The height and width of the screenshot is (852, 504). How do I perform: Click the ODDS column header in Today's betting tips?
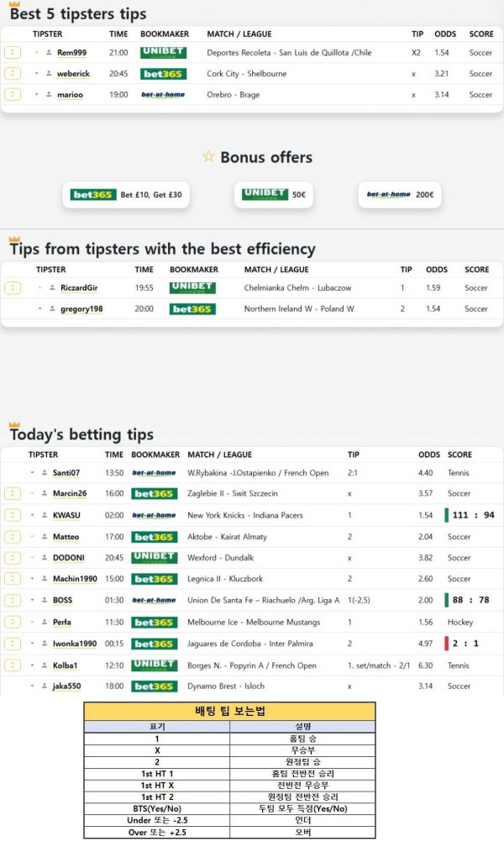point(428,455)
